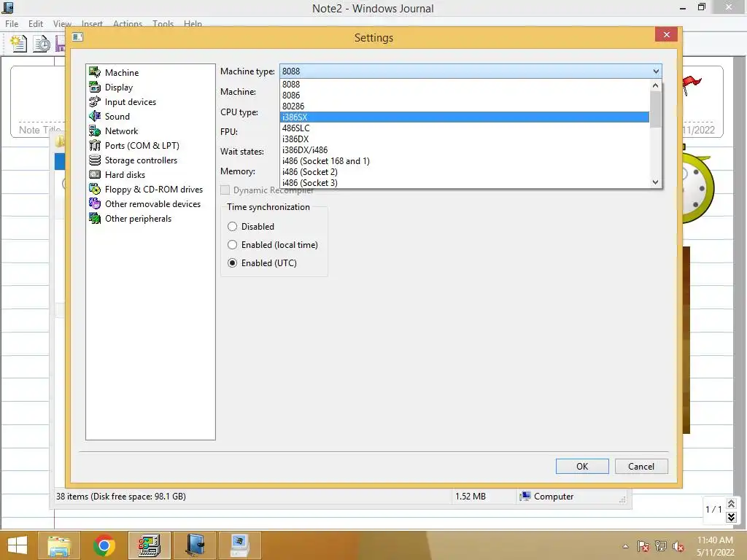Choose i486 (Socket 3) option

[x=465, y=183]
